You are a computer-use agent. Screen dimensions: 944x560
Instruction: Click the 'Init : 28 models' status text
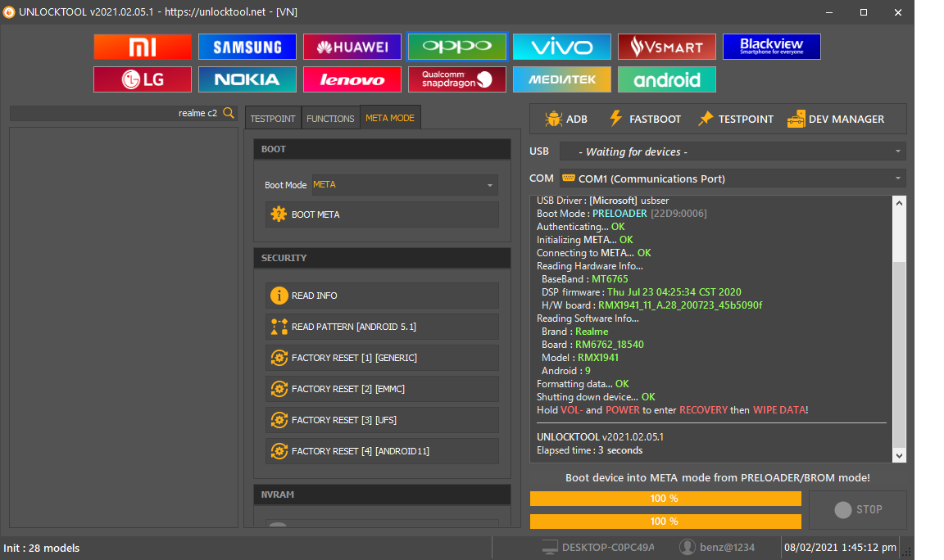click(42, 548)
